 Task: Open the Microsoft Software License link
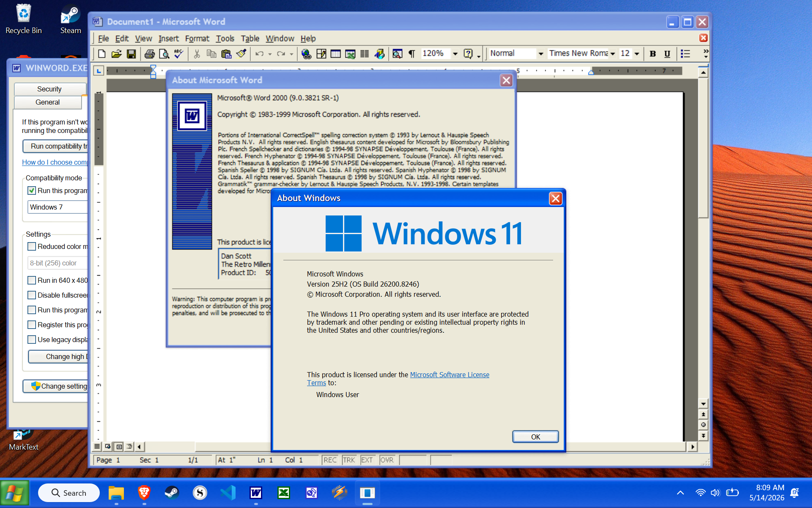point(450,375)
